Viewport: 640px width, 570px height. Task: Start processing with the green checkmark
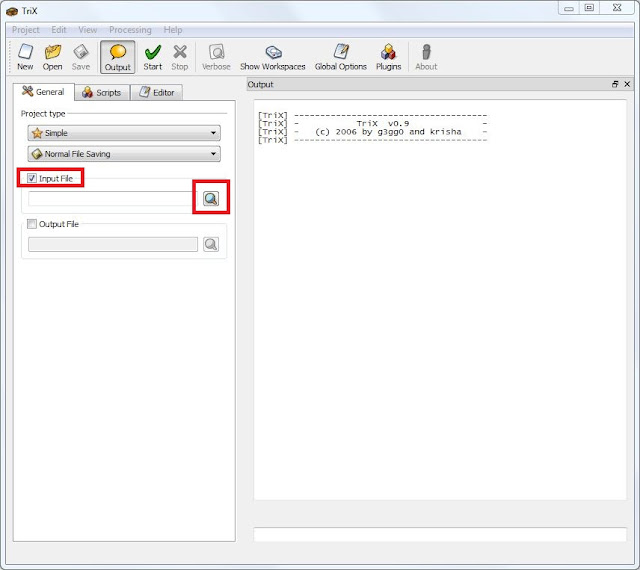tap(153, 57)
